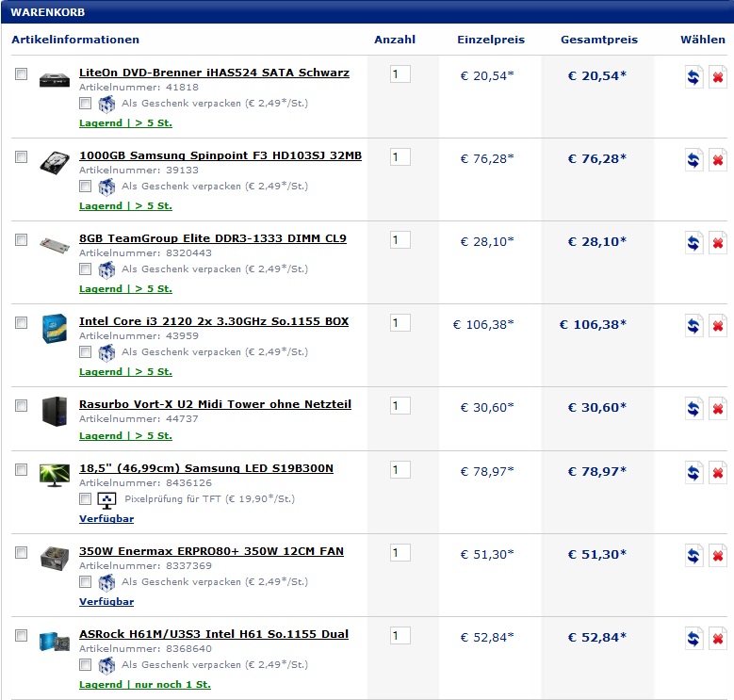Click quantity field for Intel Core i3

tap(400, 322)
